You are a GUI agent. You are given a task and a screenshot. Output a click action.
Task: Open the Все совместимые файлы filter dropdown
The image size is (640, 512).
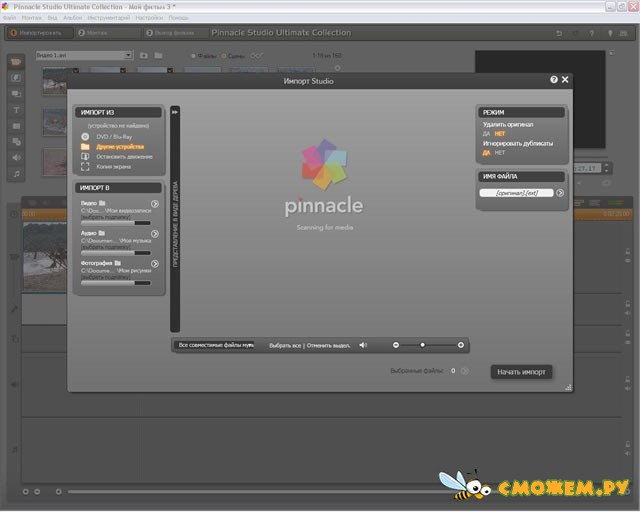(x=214, y=345)
